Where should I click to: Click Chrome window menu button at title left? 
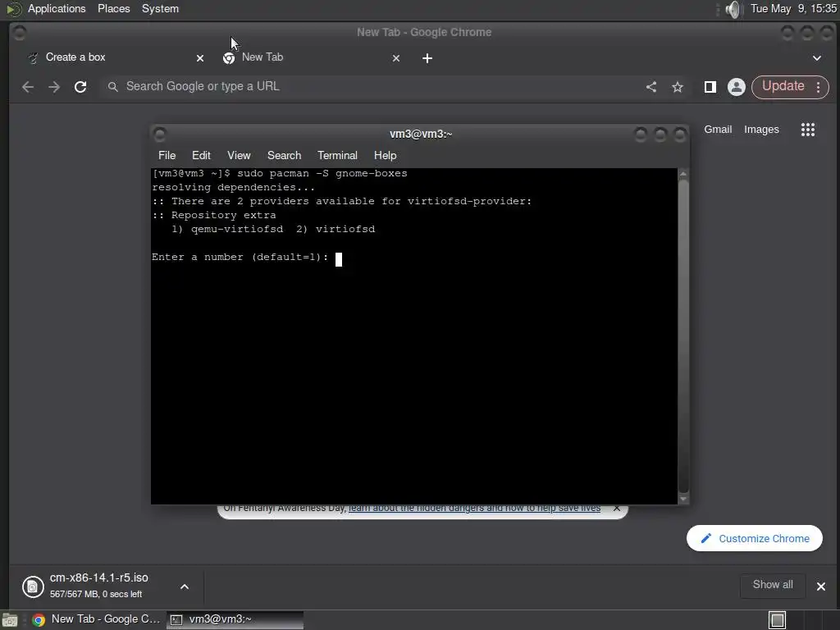coord(20,33)
